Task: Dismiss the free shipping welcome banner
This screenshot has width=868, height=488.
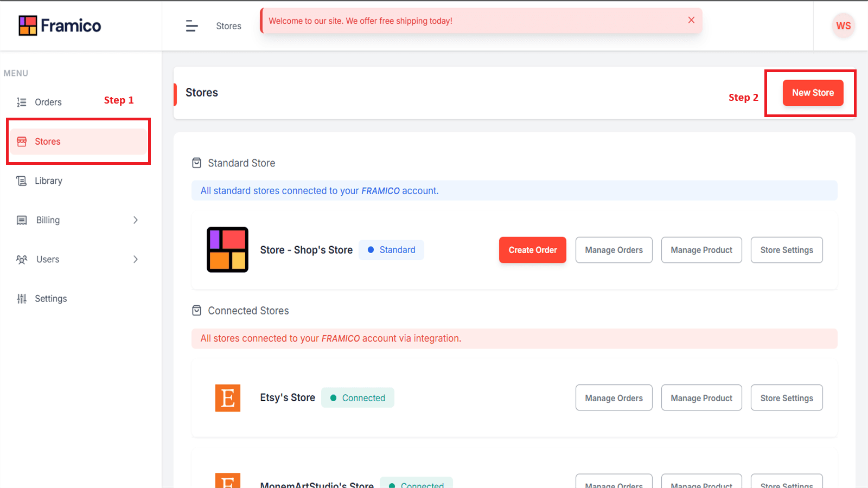Action: pos(691,20)
